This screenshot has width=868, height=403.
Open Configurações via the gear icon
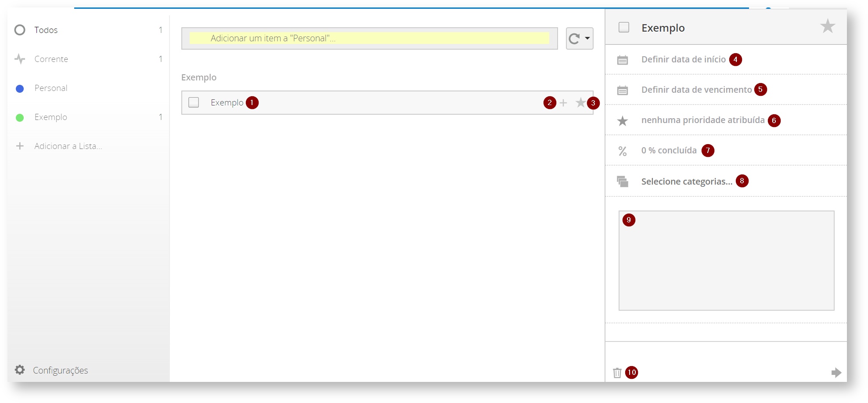point(20,370)
